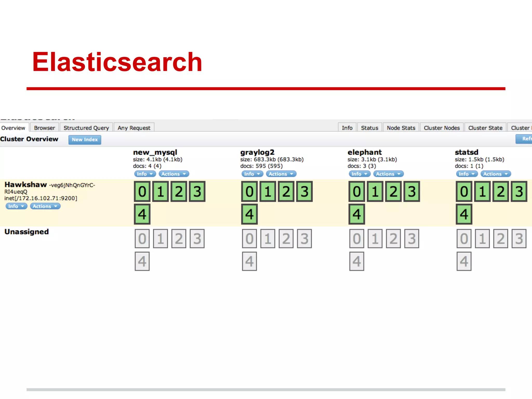
Task: Select green shard 2 of new_mysql
Action: tap(179, 191)
